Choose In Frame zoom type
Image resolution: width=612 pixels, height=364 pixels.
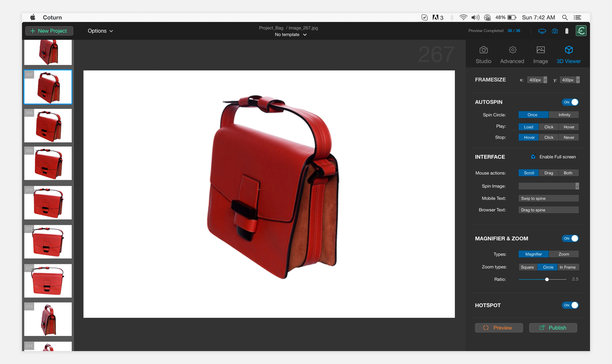tap(568, 267)
